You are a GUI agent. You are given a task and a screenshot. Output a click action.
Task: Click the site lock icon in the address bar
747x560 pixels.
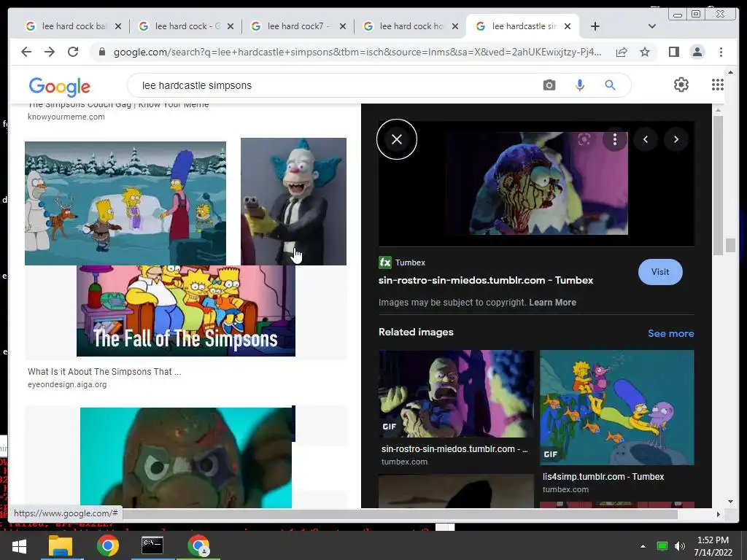click(101, 52)
